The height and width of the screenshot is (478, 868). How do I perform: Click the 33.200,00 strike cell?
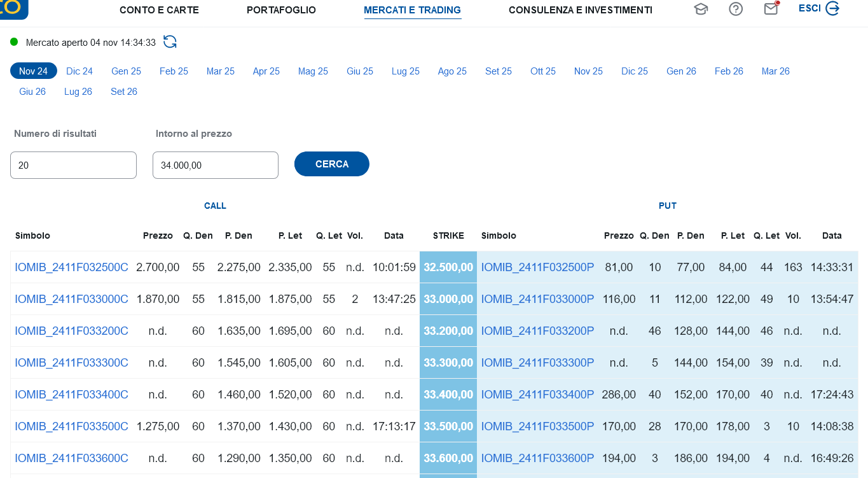point(448,331)
